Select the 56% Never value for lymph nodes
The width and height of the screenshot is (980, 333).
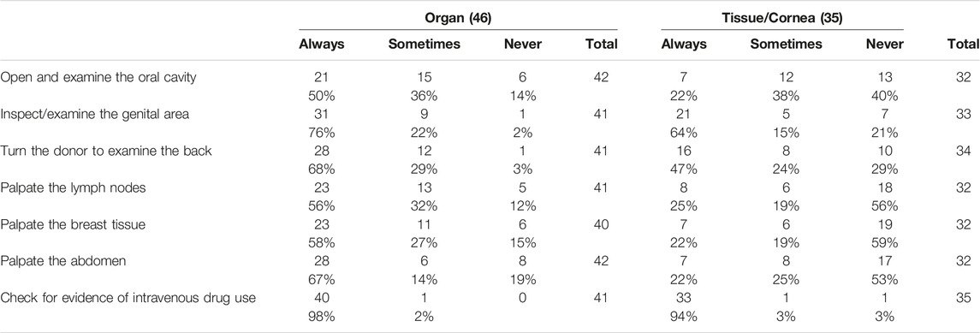coord(885,205)
